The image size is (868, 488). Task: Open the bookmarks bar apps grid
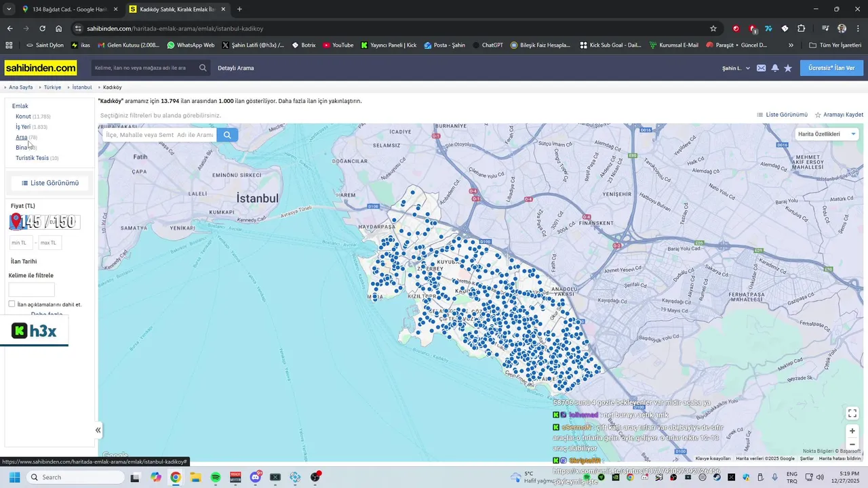pyautogui.click(x=9, y=45)
